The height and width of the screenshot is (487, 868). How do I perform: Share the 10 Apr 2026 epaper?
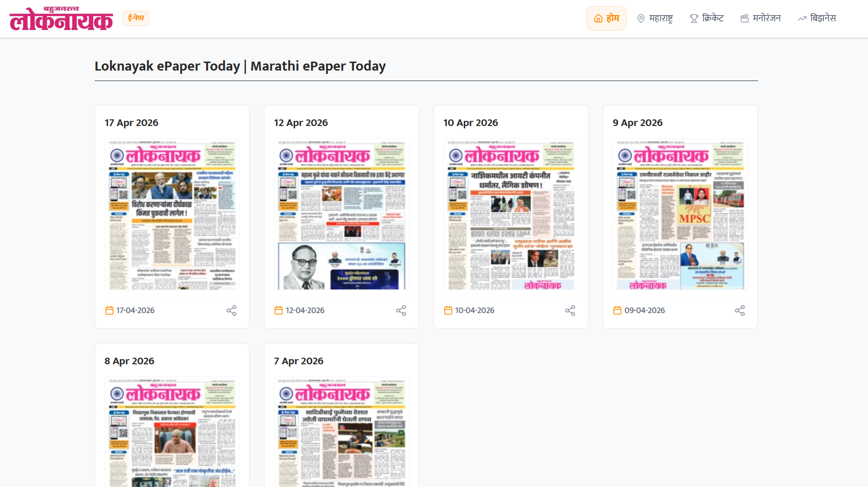point(570,310)
